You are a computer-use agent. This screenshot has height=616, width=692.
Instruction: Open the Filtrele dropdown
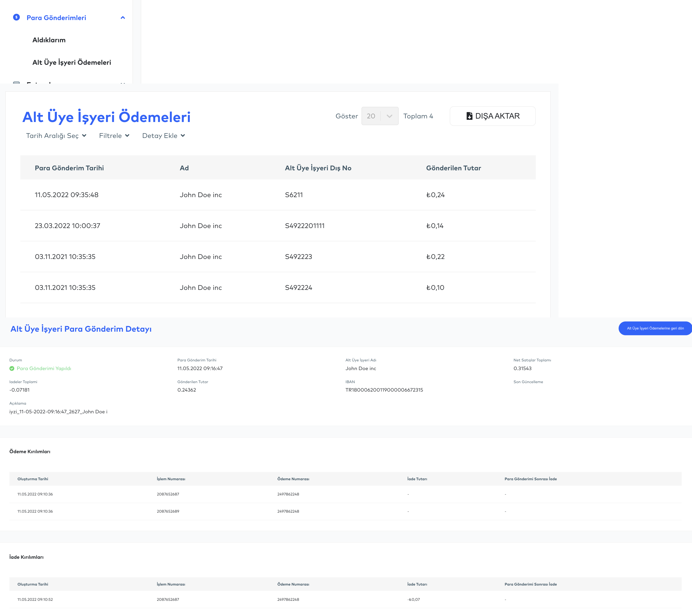click(114, 136)
